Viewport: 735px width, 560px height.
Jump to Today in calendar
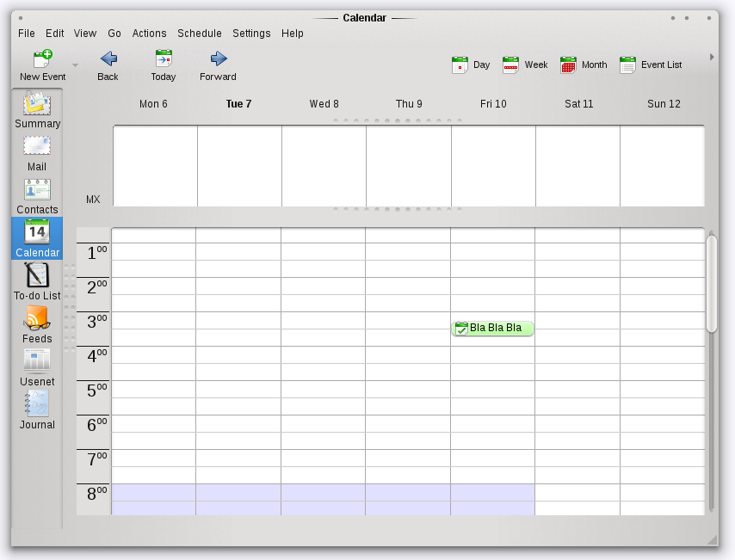pyautogui.click(x=164, y=65)
